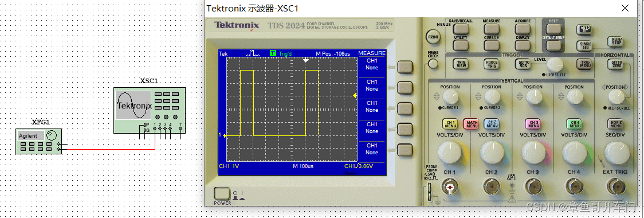Viewport: 644px width, 218px height.
Task: Click the SET TO 50% trigger button
Action: pos(522,64)
